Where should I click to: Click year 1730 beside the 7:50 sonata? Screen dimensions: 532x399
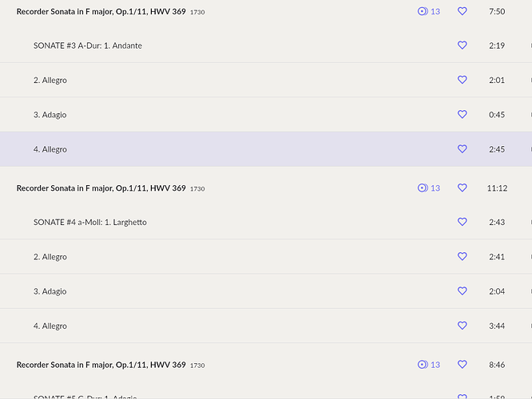click(197, 12)
